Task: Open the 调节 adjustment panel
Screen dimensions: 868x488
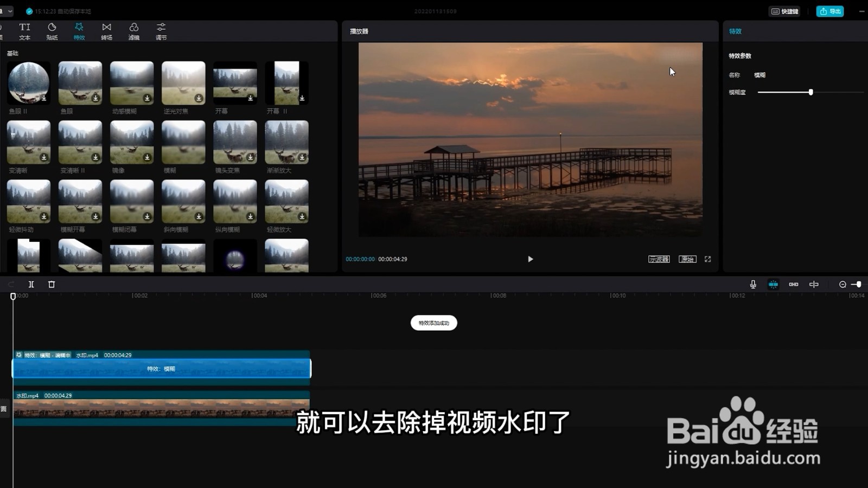Action: coord(160,31)
